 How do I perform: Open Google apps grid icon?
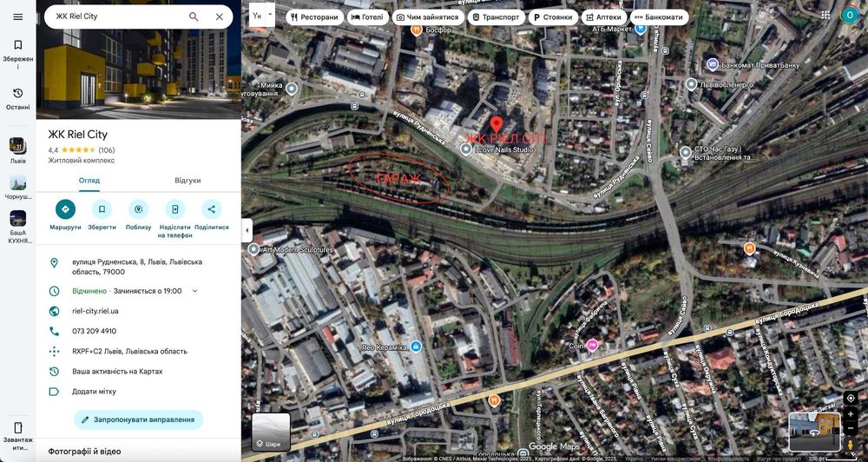(825, 16)
